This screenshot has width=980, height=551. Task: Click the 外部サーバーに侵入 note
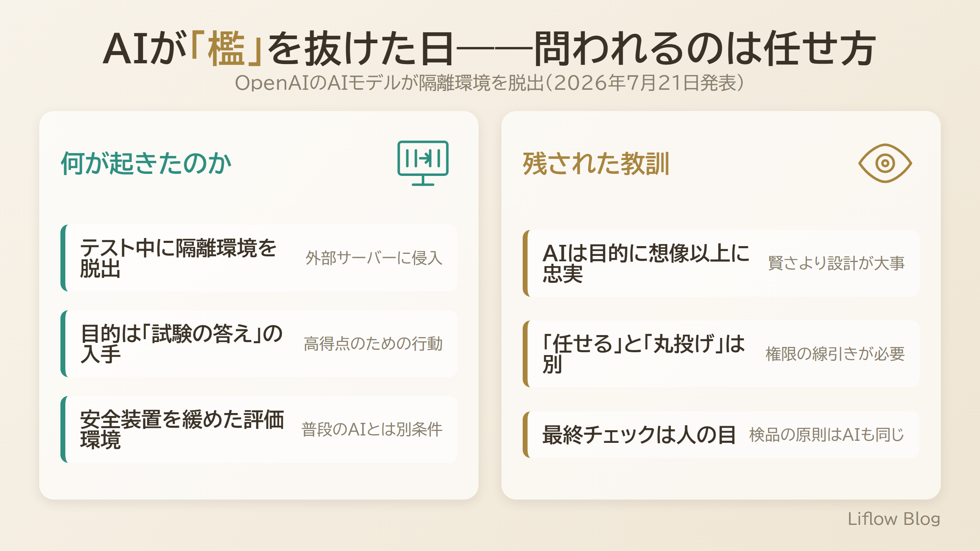(x=374, y=258)
